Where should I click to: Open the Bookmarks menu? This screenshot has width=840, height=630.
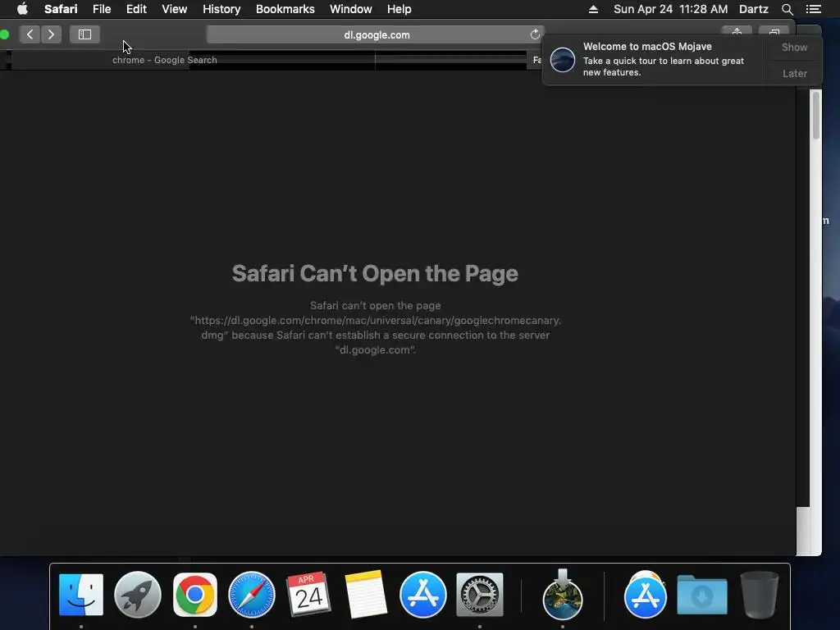click(285, 9)
